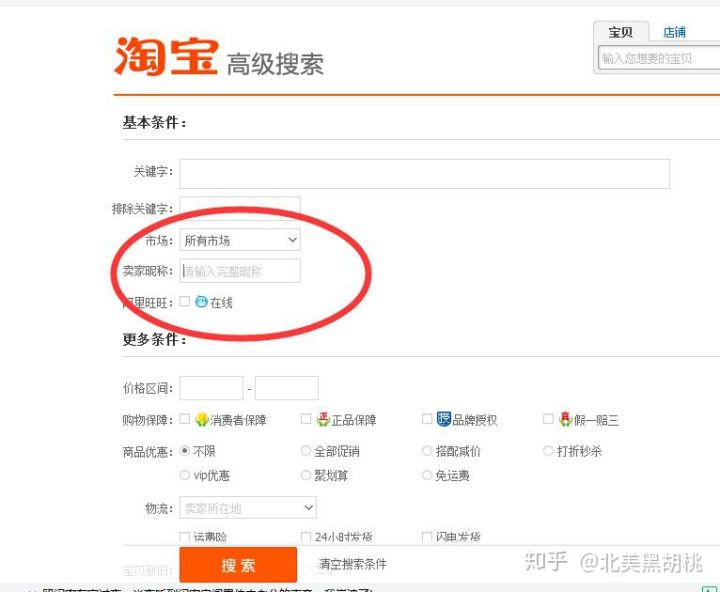Click the 高级搜索 heading text
This screenshot has height=592, width=720.
(275, 64)
